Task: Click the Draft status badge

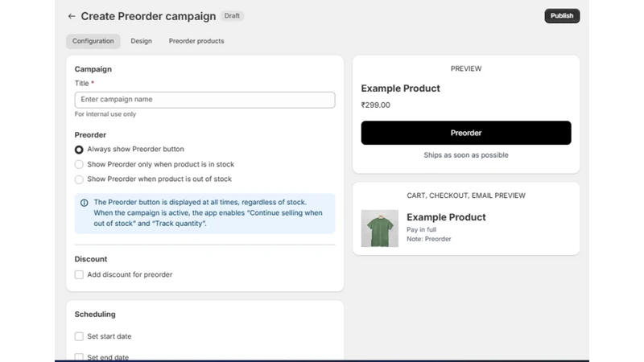Action: coord(232,16)
